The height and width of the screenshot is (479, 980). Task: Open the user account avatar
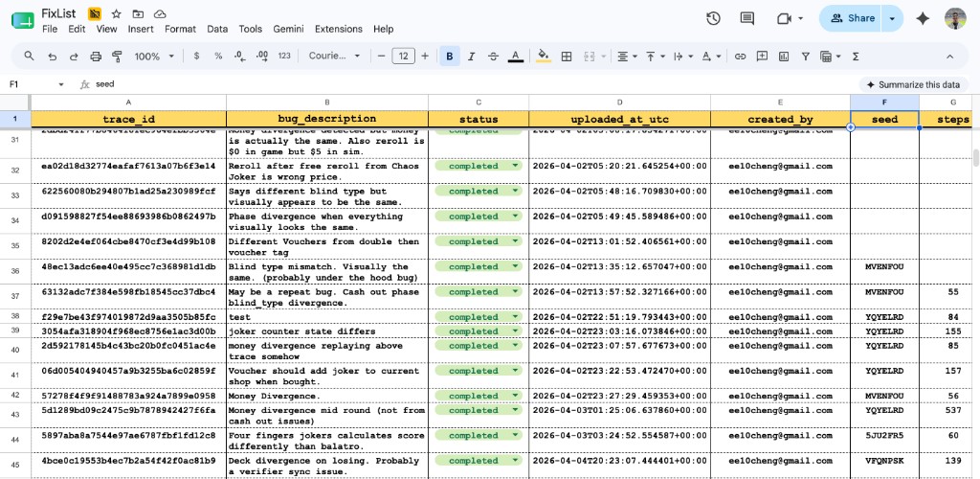[955, 19]
